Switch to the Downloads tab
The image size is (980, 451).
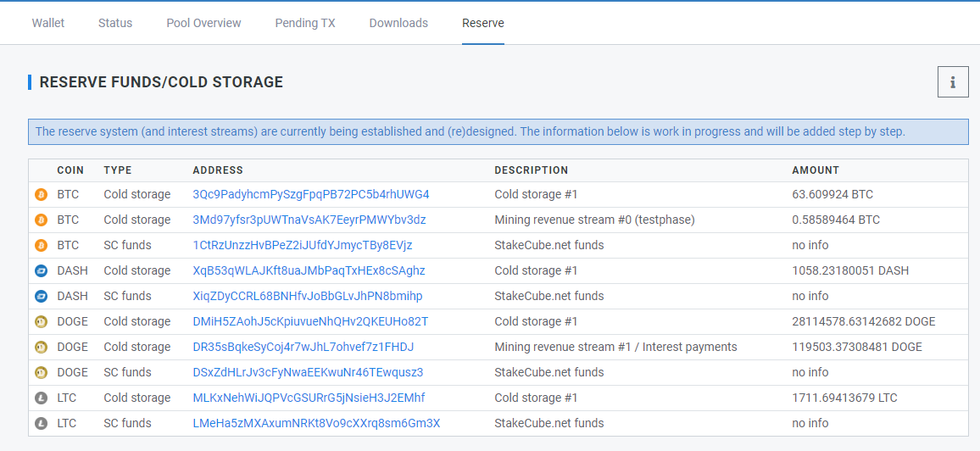click(398, 23)
